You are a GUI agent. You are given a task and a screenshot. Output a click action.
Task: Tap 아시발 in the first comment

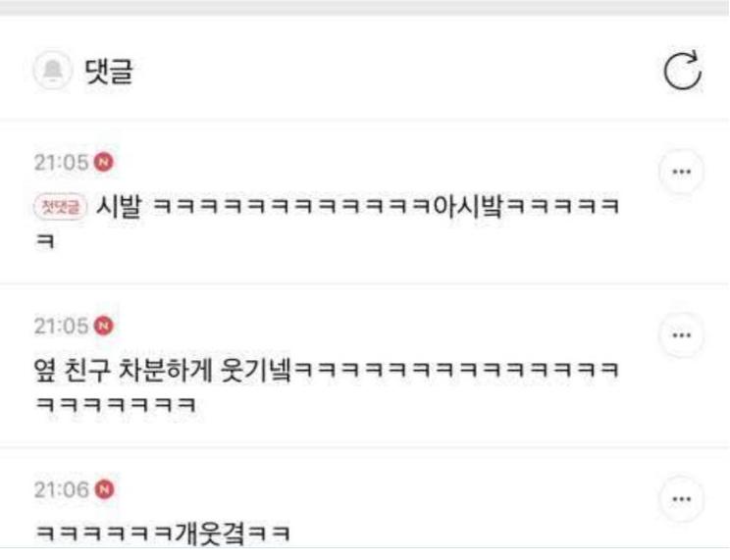pos(468,206)
